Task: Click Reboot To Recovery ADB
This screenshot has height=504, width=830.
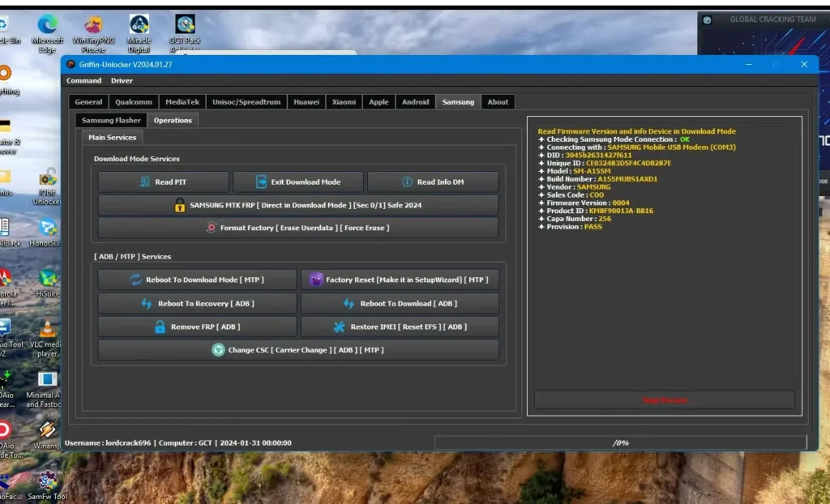Action: tap(197, 304)
